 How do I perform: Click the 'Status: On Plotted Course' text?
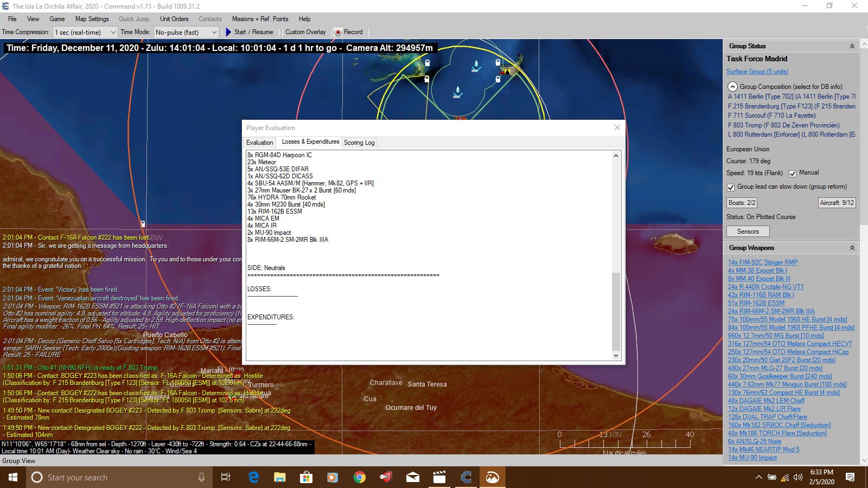click(761, 217)
